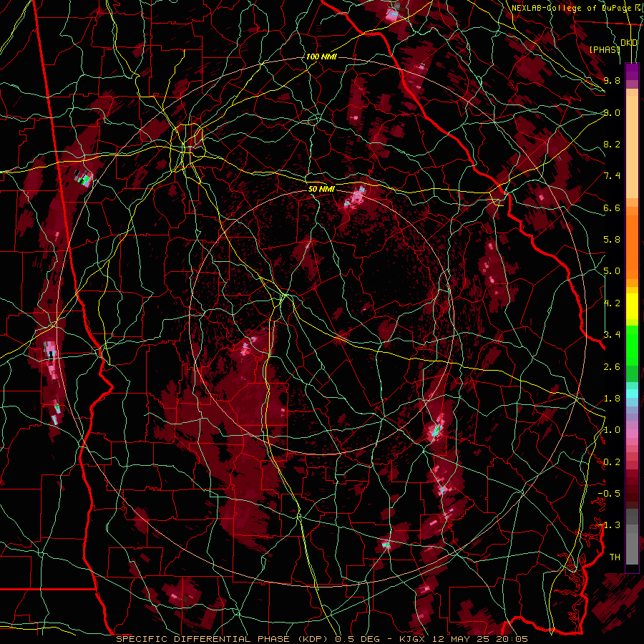Viewport: 644px width, 644px height.
Task: Click the 50 NMI range ring label
Action: coord(321,189)
